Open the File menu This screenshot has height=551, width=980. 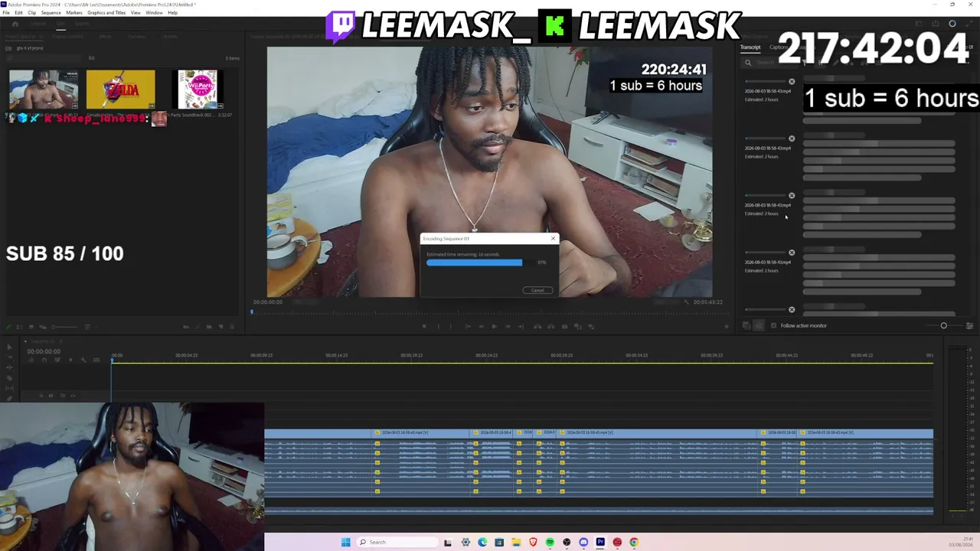coord(6,13)
